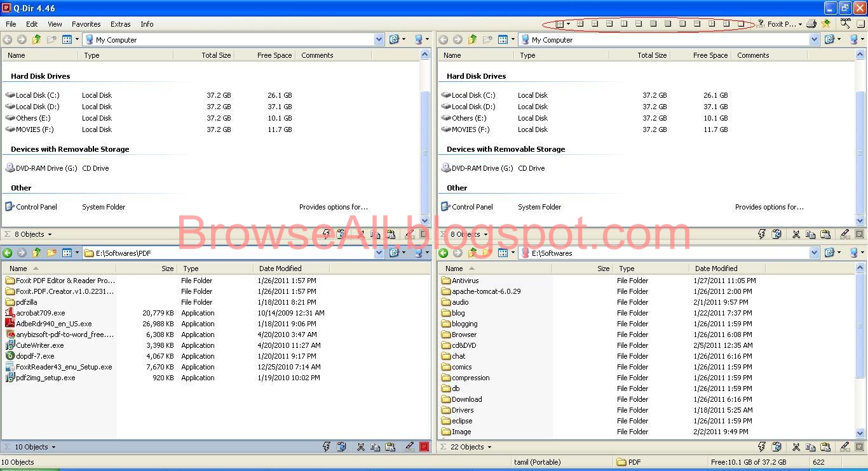Click the add-favorite star icon
The image size is (868, 471).
coord(825,24)
